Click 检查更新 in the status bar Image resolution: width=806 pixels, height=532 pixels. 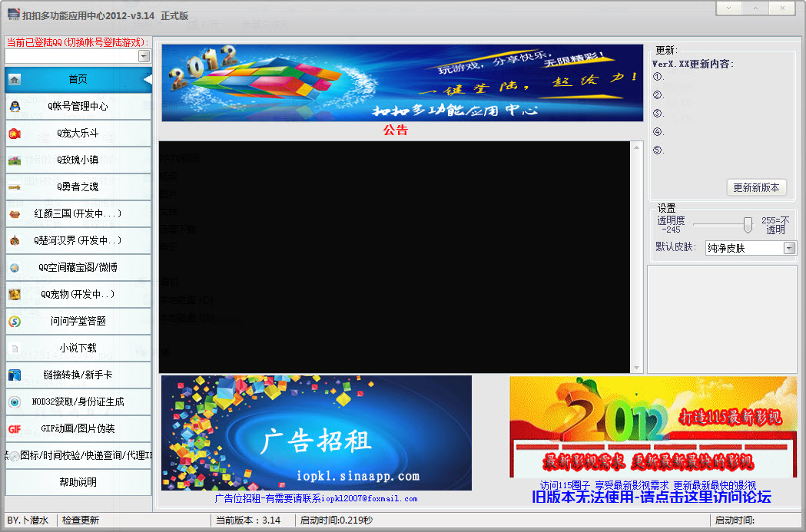click(x=81, y=520)
